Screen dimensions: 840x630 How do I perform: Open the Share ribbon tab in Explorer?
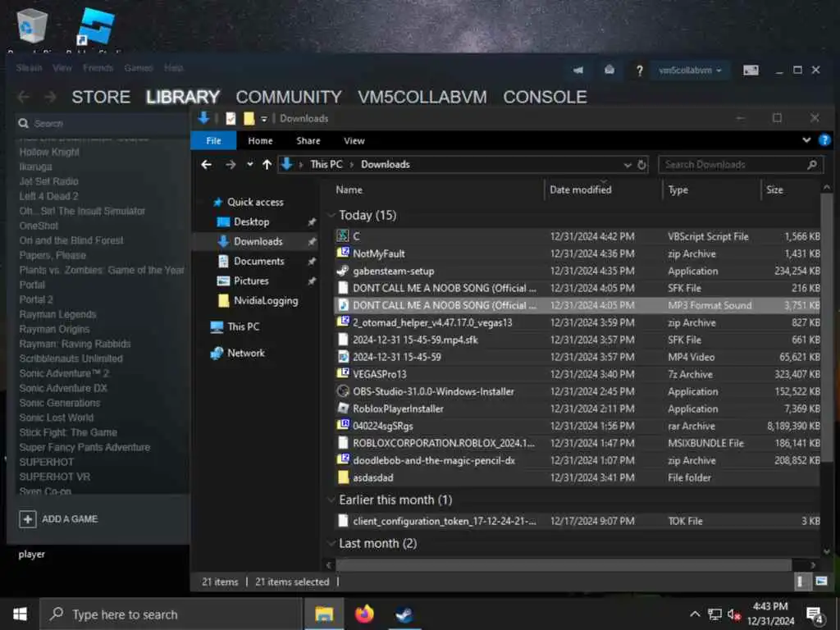click(x=308, y=141)
